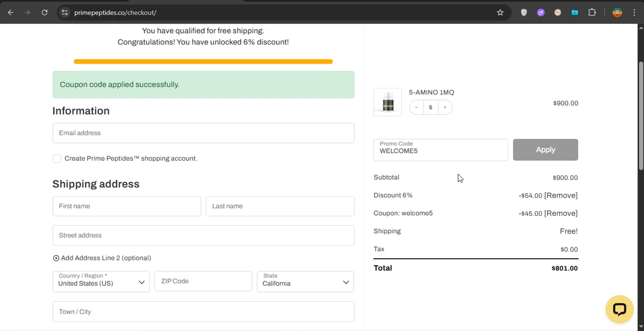Click the Street address field
Screen dimensions: 644x331
(x=204, y=235)
